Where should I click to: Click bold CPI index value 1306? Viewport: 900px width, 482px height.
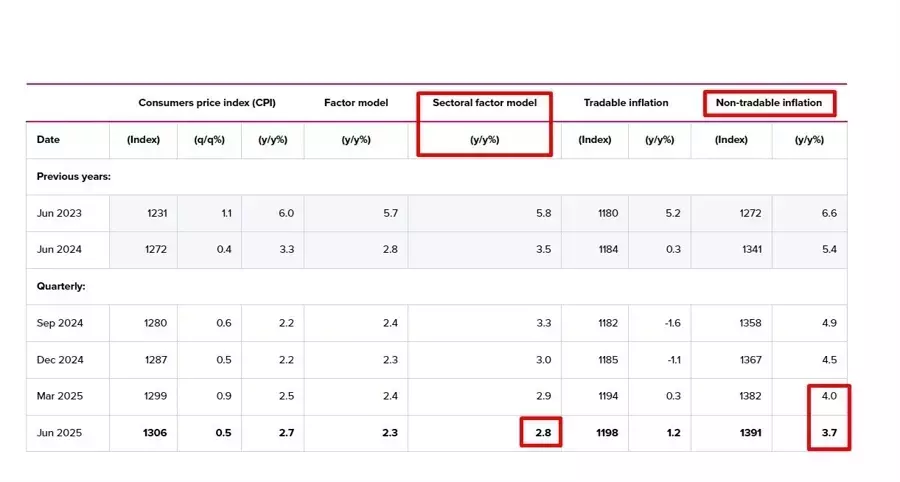155,433
